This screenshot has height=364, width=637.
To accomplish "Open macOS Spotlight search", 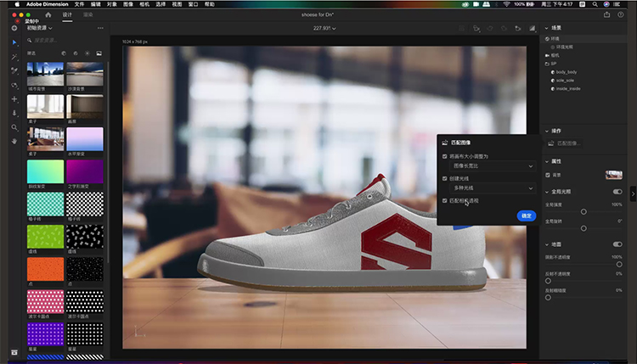I will point(595,4).
